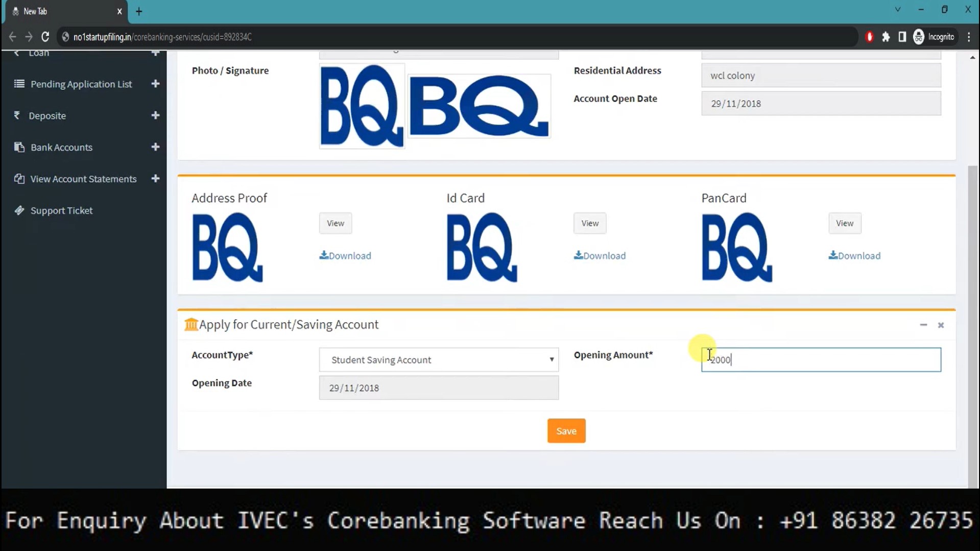
Task: Expand the Bank Accounts plus
Action: click(155, 147)
